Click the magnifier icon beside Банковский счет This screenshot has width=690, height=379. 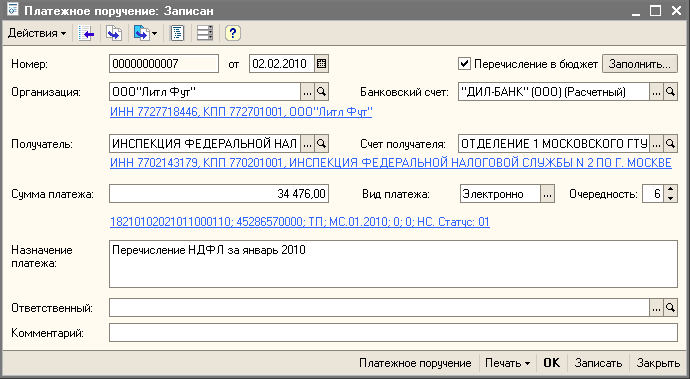pos(670,92)
